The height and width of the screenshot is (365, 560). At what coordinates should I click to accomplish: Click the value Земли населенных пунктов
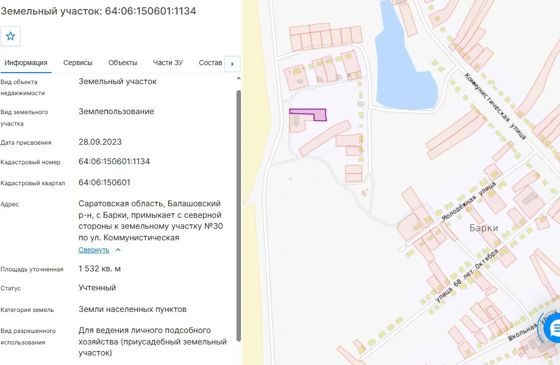[x=132, y=309]
